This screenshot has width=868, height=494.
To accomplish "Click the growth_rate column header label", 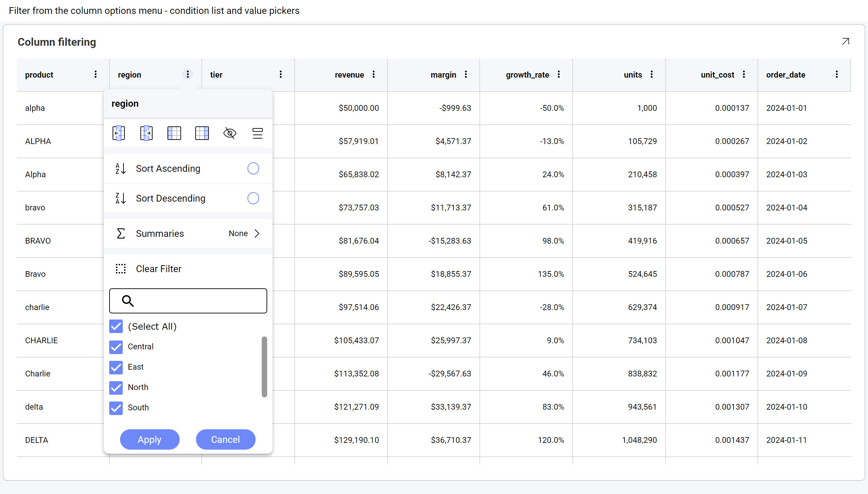I will [528, 75].
